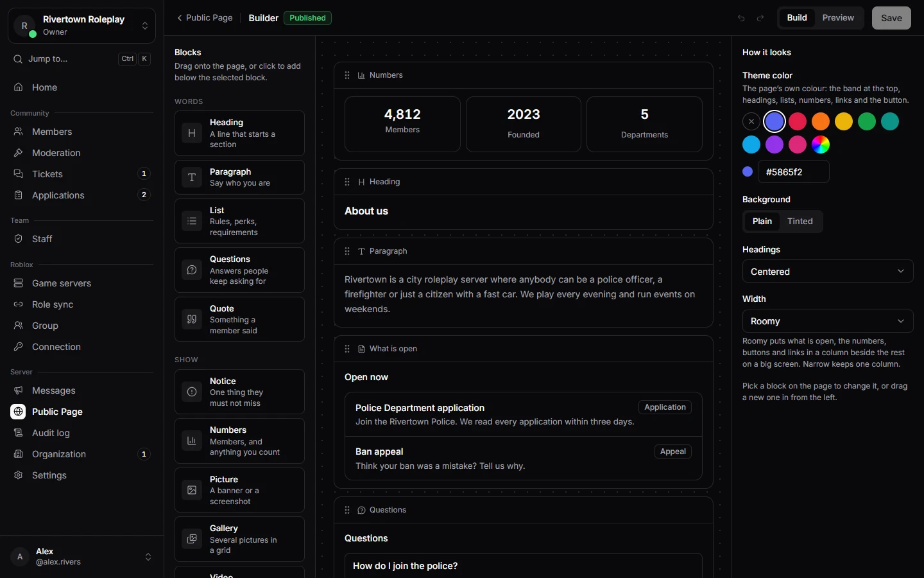This screenshot has width=924, height=578.
Task: Choose the orange theme color
Action: point(821,121)
